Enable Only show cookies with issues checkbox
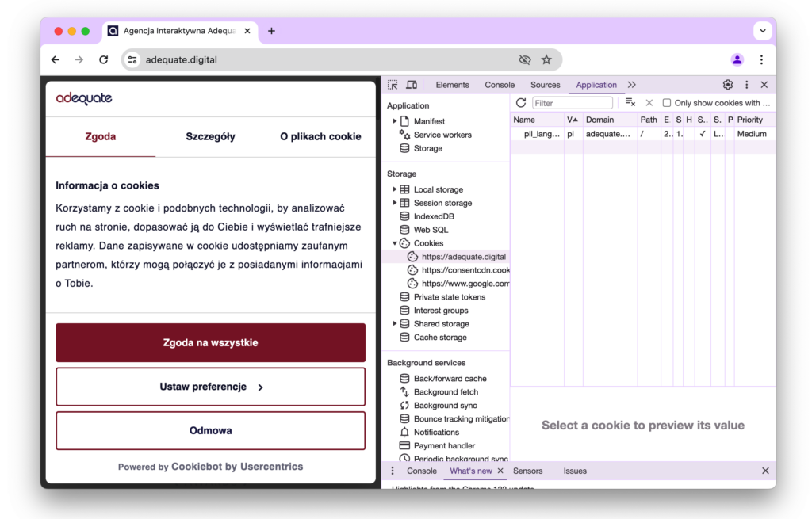 (x=667, y=103)
